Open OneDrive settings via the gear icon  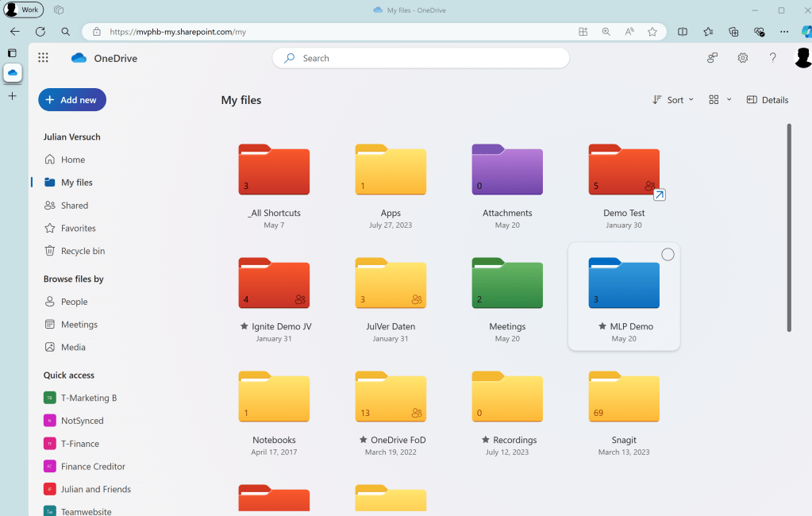click(x=742, y=58)
